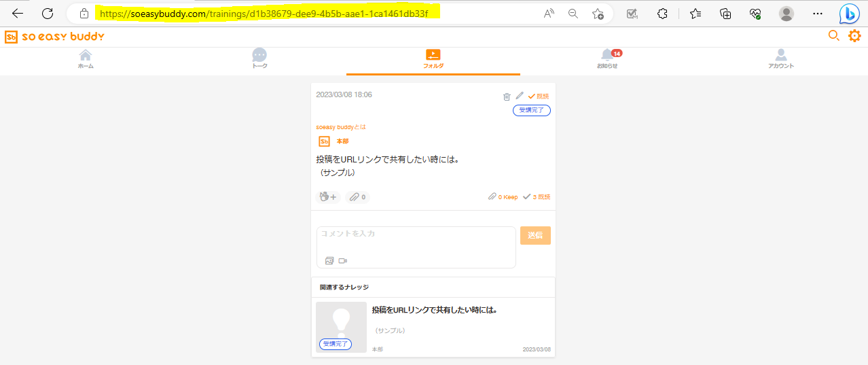Click the 本部 author avatar icon
Screen dimensions: 868x365
point(325,141)
